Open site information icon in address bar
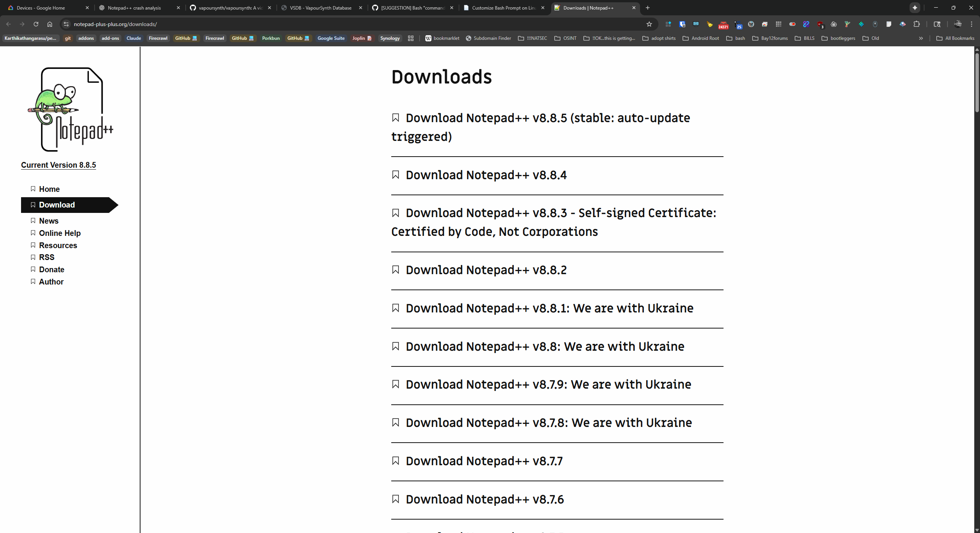The width and height of the screenshot is (980, 533). point(66,24)
